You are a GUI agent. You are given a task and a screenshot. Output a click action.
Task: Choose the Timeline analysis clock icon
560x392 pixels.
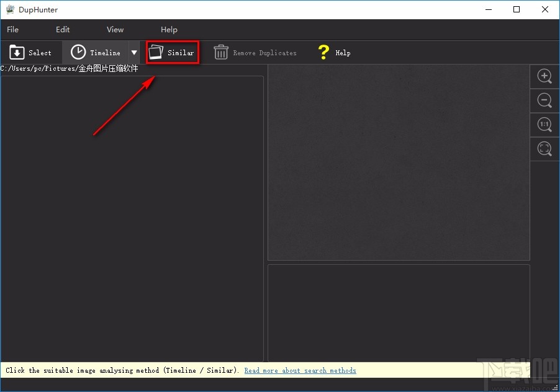[x=78, y=53]
